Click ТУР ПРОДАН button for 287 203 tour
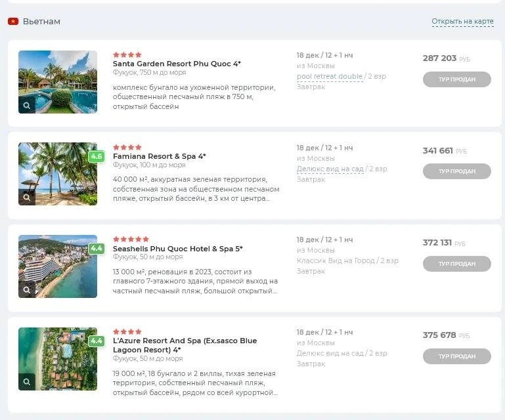This screenshot has height=420, width=505. click(456, 79)
